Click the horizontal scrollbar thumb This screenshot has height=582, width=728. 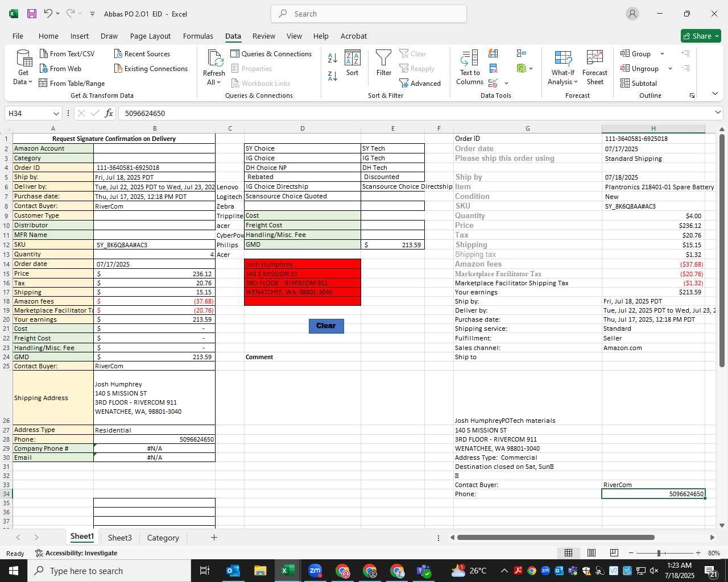(556, 537)
